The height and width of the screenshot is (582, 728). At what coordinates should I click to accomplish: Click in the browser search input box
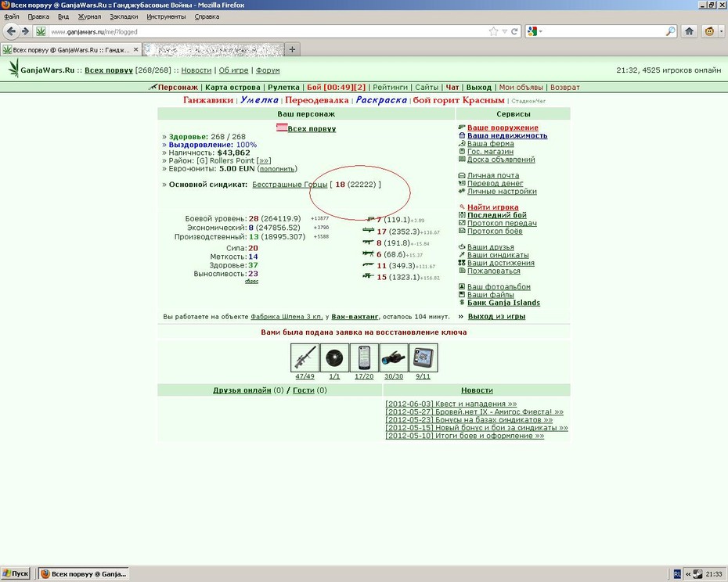pos(604,31)
